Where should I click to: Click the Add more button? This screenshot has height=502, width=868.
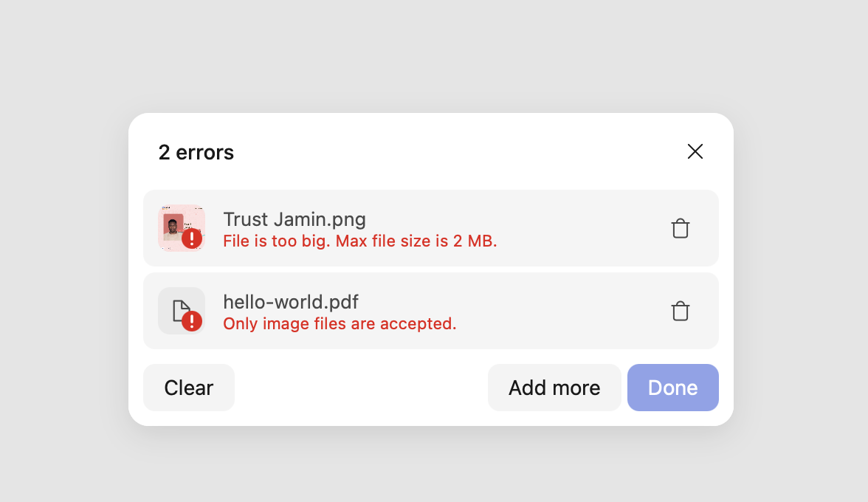point(554,388)
